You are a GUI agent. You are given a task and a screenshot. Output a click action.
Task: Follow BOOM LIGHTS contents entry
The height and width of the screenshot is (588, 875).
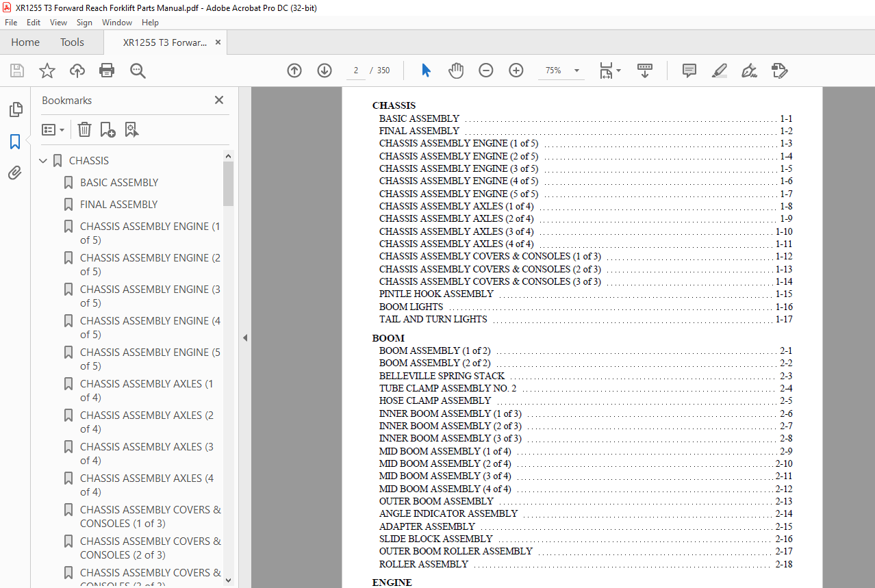(x=411, y=307)
